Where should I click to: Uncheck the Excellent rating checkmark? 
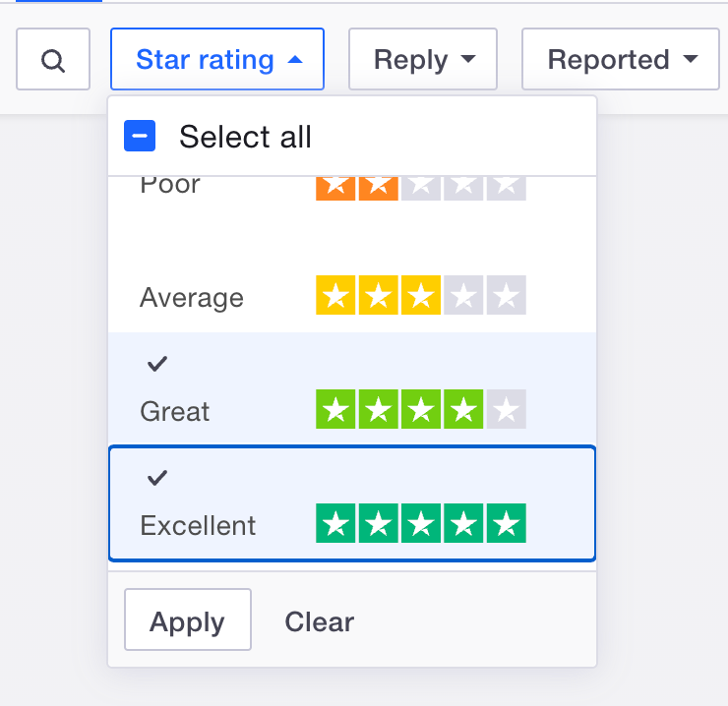point(157,479)
